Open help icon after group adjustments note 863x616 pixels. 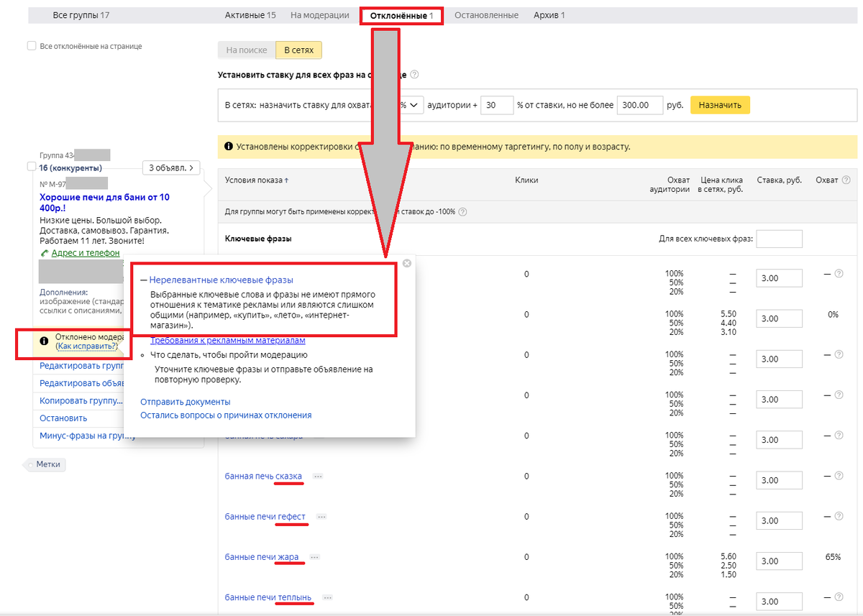[462, 212]
